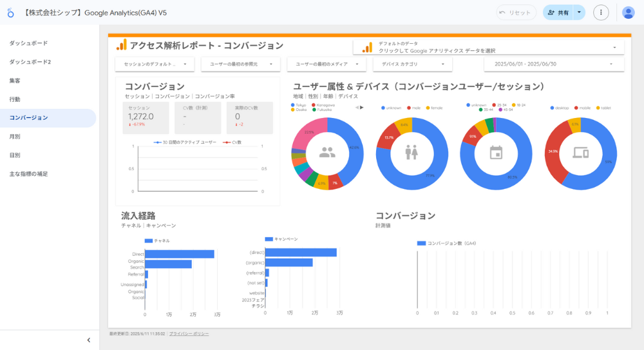Screen dimensions: 644x350
Task: Click the red mobile legend dot
Action: (576, 108)
